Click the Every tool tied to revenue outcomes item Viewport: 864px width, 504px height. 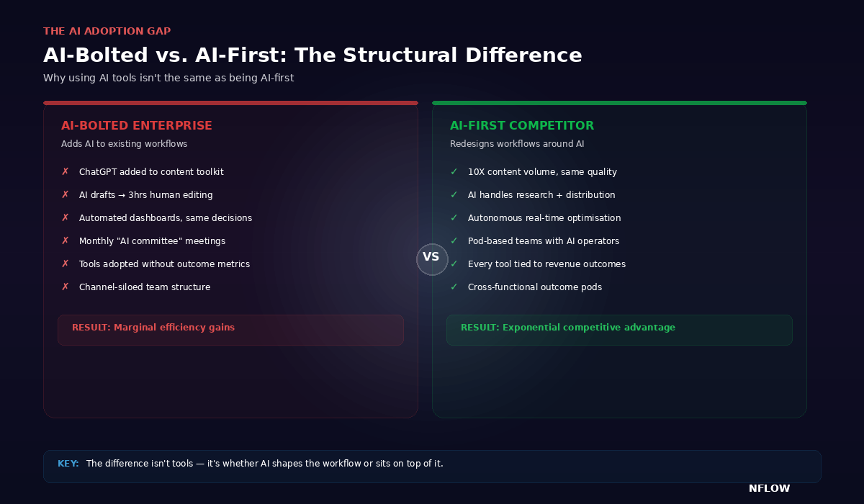[x=546, y=264]
